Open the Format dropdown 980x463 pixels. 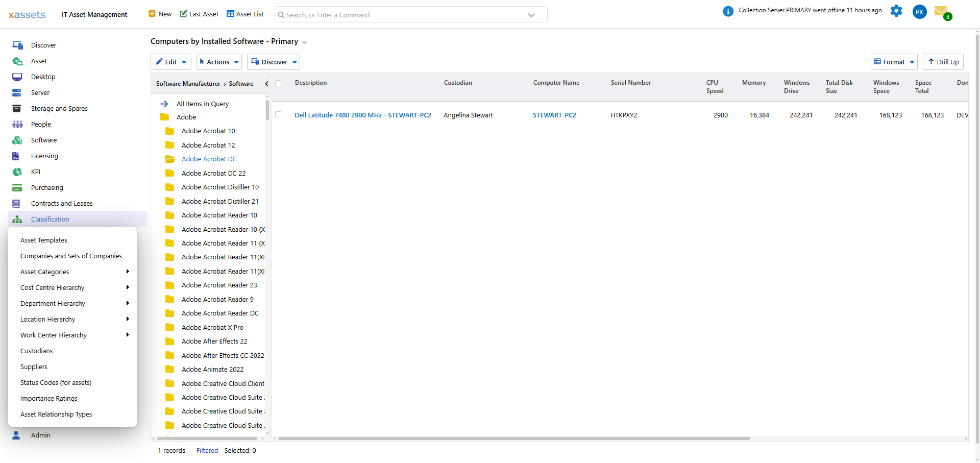tap(894, 62)
